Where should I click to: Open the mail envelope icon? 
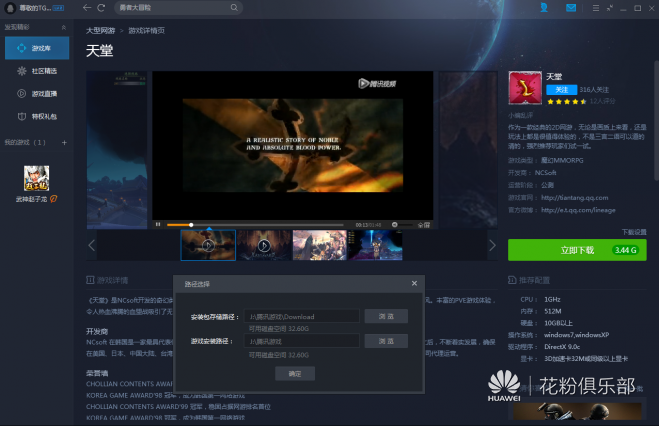point(571,8)
